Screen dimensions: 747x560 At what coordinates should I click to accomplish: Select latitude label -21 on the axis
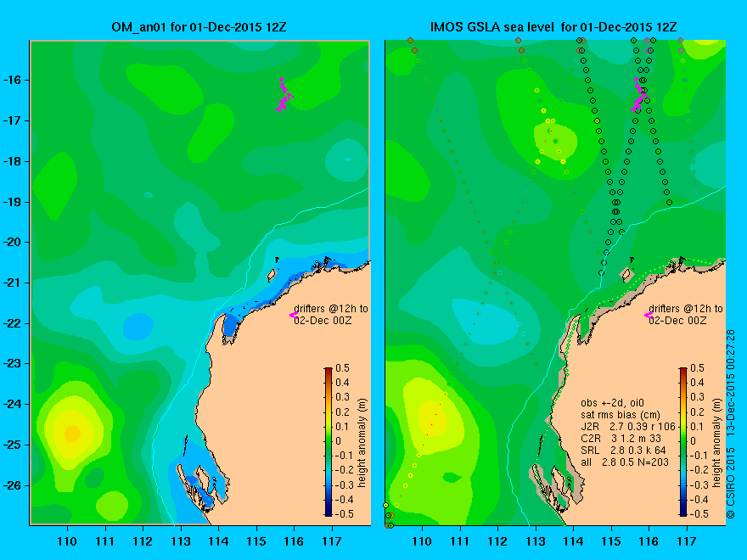13,283
